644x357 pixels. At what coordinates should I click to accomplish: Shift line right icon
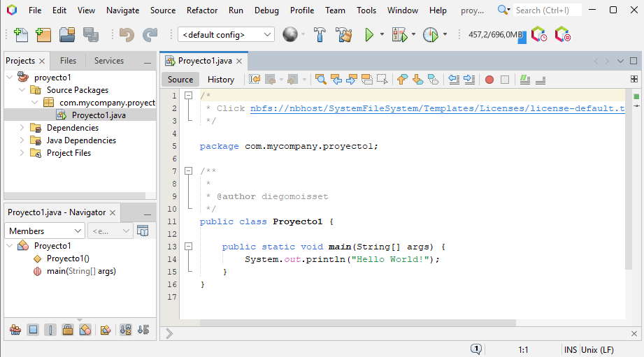coord(469,79)
